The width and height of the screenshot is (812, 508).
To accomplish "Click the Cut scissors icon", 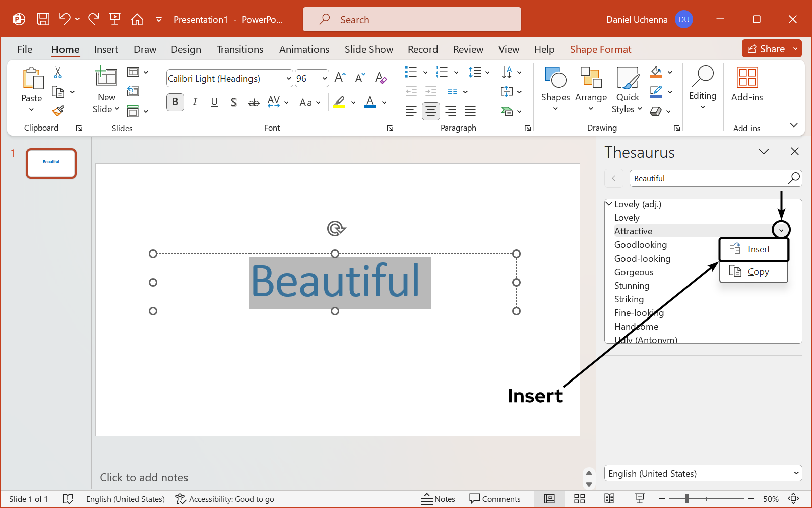I will 58,73.
